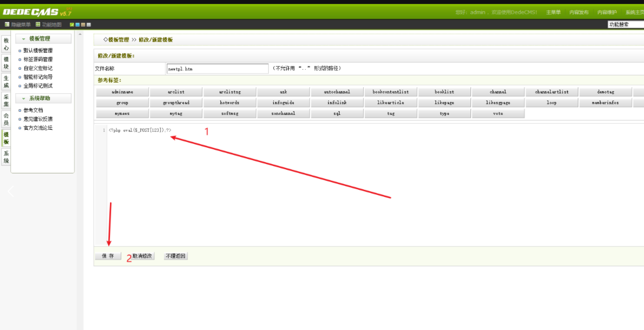
Task: Pick the brown skin color swatch
Action: pyautogui.click(x=83, y=25)
